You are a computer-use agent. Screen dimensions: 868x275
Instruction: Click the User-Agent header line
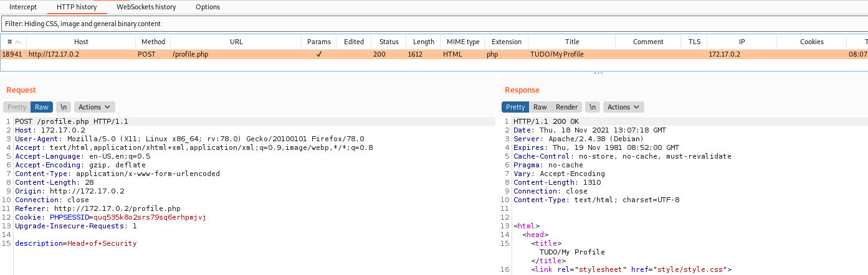[189, 139]
